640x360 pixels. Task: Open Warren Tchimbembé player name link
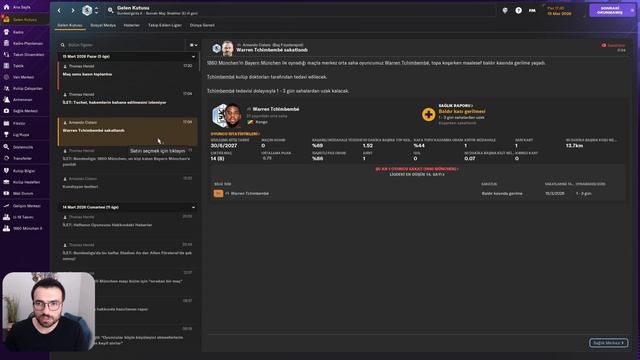pos(276,109)
